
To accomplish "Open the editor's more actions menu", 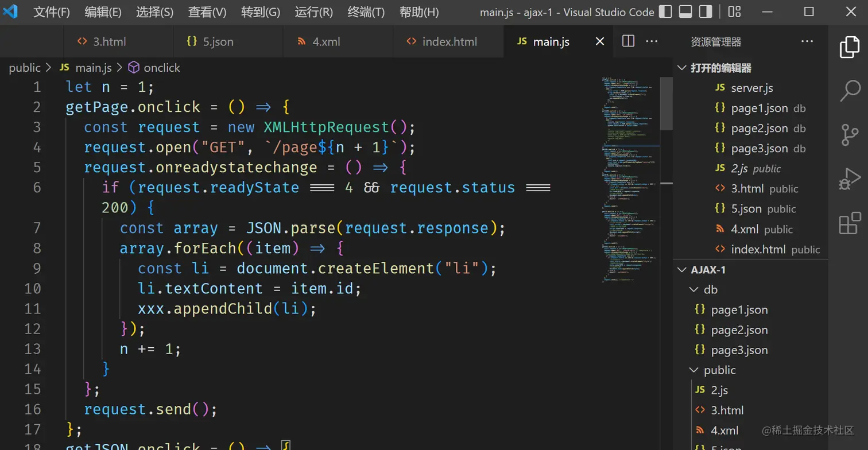I will click(x=652, y=41).
